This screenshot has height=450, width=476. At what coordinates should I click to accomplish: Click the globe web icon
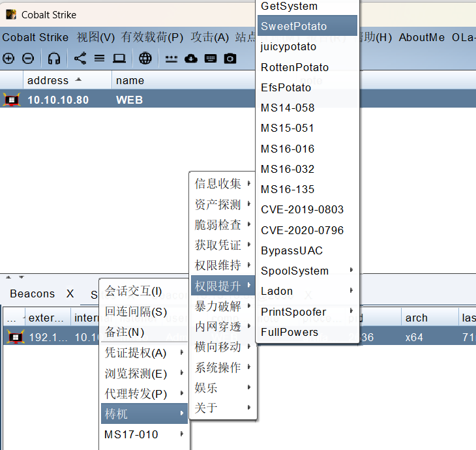[x=145, y=58]
